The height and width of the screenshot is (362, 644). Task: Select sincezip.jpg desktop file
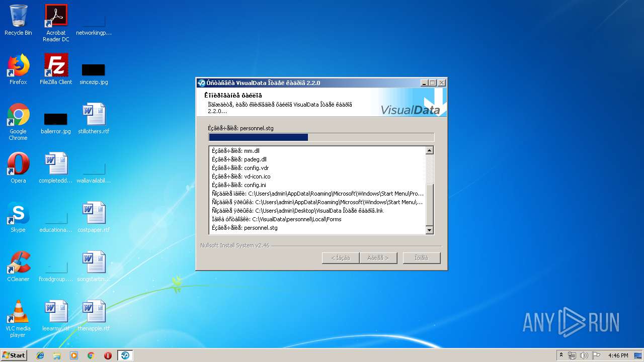94,73
